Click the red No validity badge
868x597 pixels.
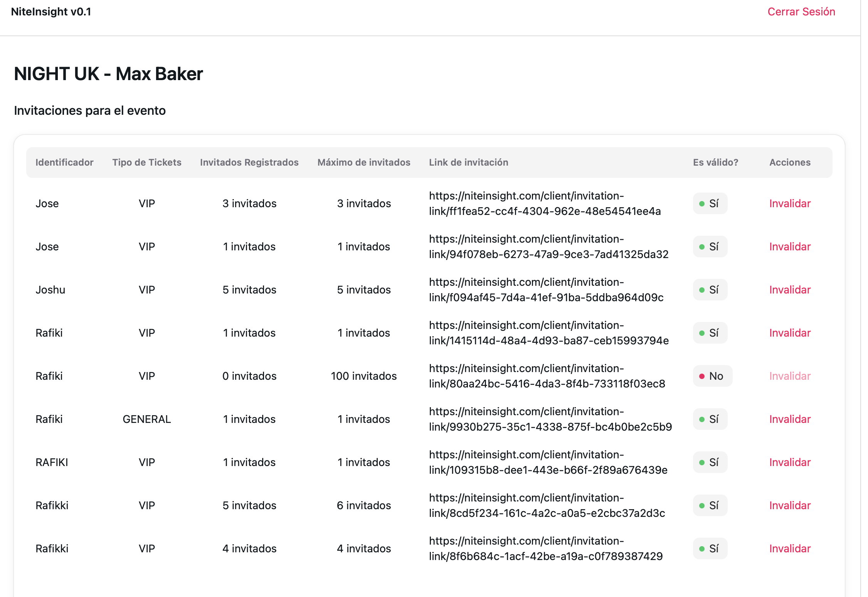click(x=712, y=376)
